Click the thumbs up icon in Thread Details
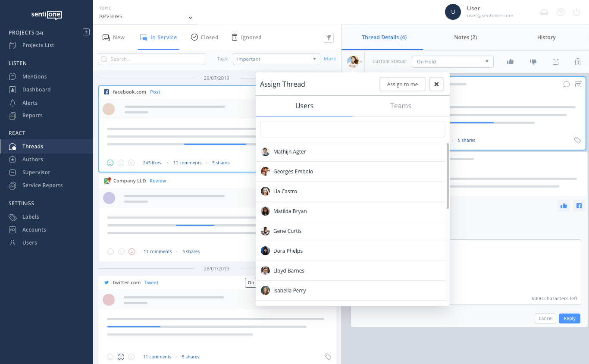This screenshot has width=589, height=364. (510, 62)
